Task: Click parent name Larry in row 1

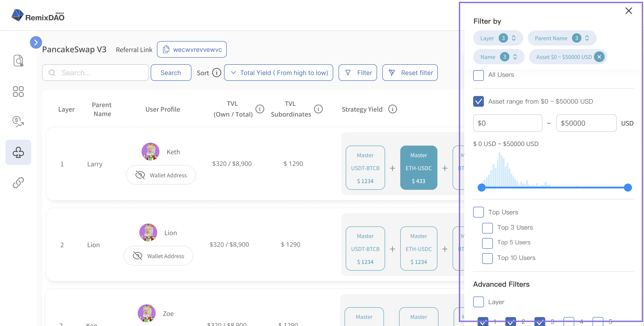Action: [95, 164]
